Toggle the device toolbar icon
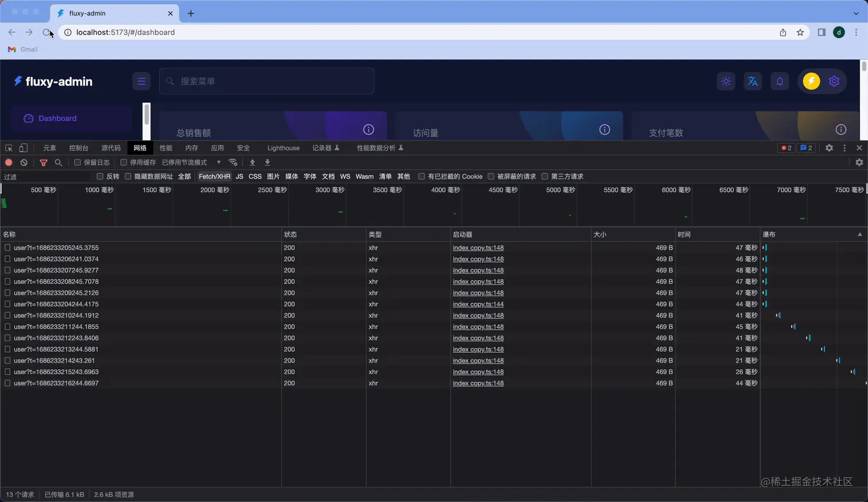This screenshot has height=502, width=868. coord(24,148)
